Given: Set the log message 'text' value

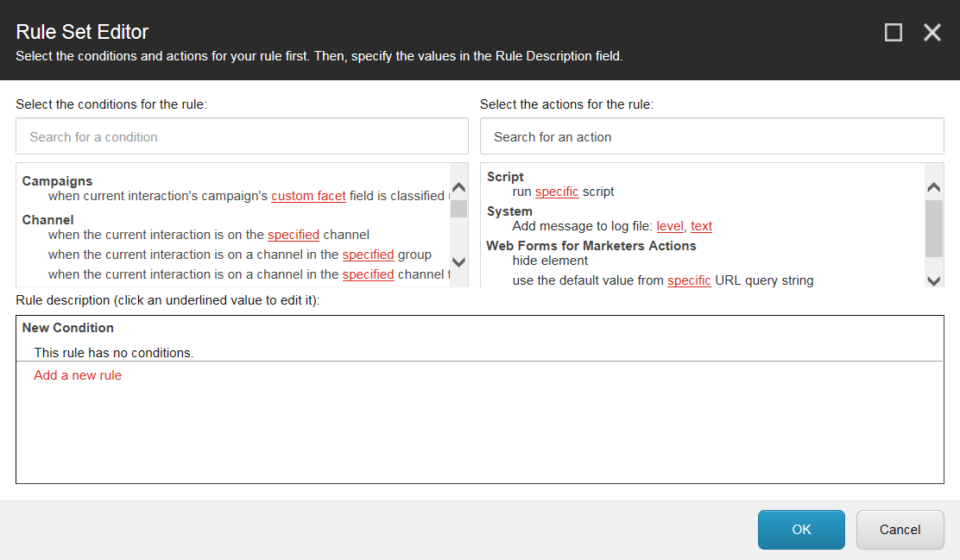Looking at the screenshot, I should click(x=701, y=226).
